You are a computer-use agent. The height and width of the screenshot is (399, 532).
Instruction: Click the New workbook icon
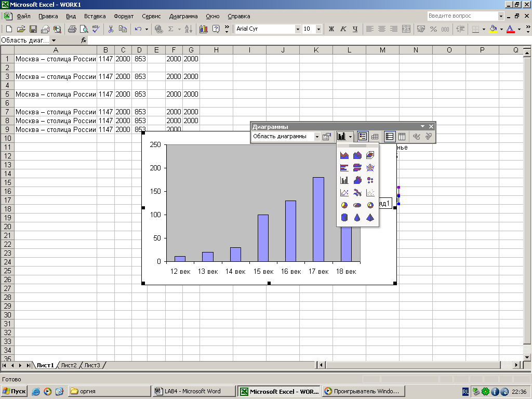(9, 29)
